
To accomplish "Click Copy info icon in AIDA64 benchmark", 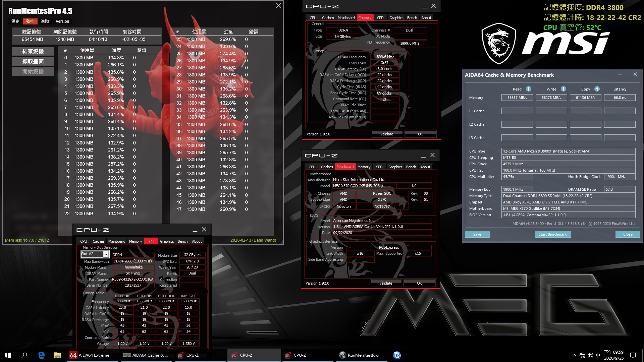I will pos(597,89).
